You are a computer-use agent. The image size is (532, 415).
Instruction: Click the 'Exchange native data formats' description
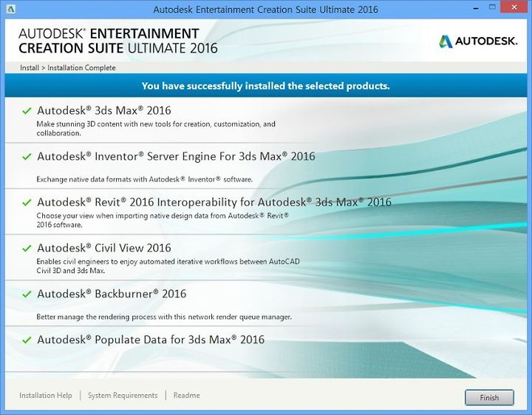145,179
